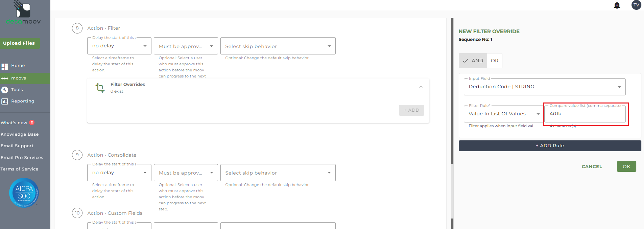Click the datamoov logo icon
The height and width of the screenshot is (229, 644).
pyautogui.click(x=23, y=10)
